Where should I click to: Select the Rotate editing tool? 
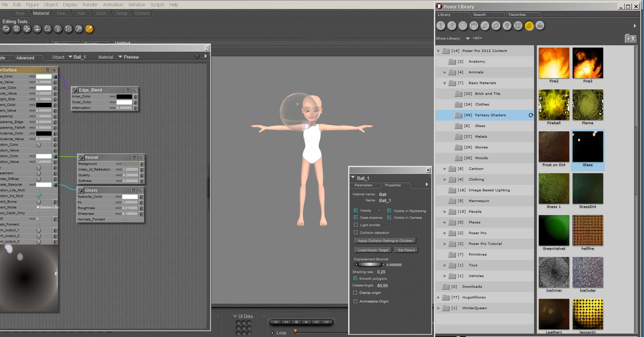point(6,29)
